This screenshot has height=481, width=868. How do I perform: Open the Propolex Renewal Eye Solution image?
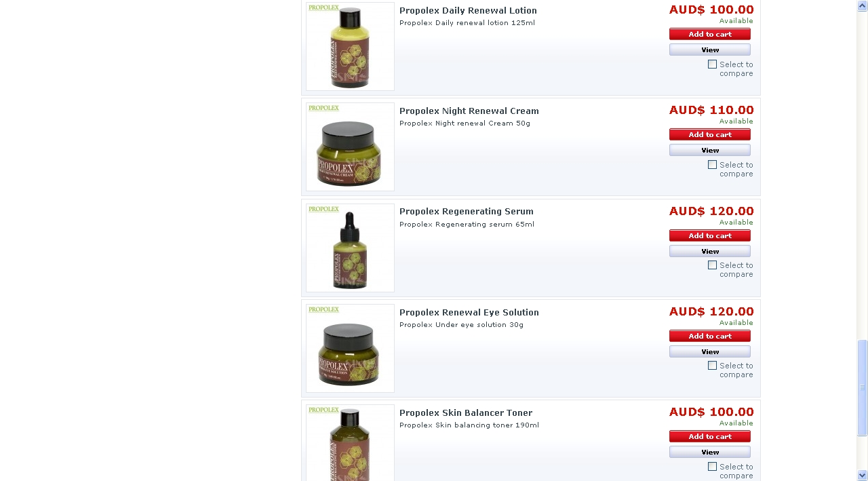click(x=350, y=348)
